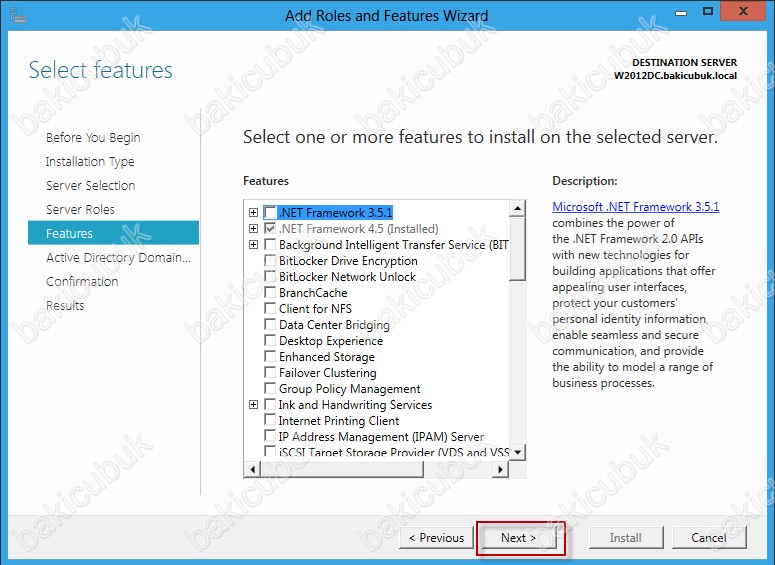775x565 pixels.
Task: Expand the .NET Framework 3.5.1 node
Action: [x=254, y=213]
